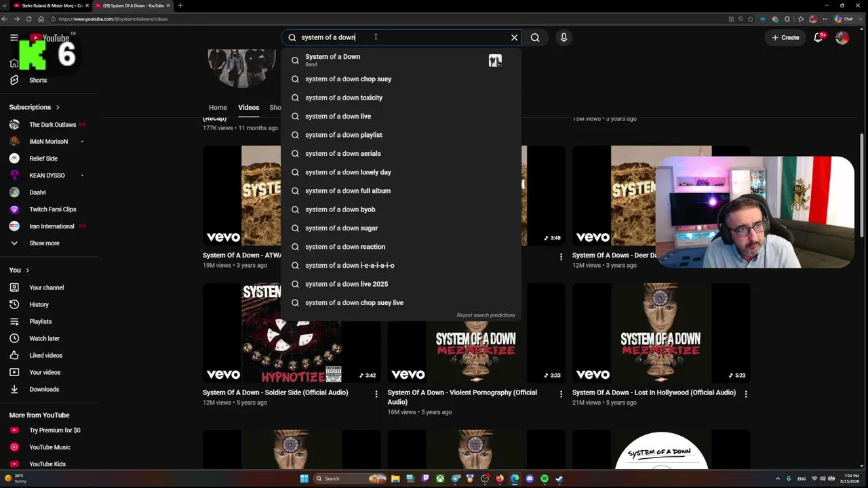Reload the page in the browser
This screenshot has width=868, height=488.
28,19
